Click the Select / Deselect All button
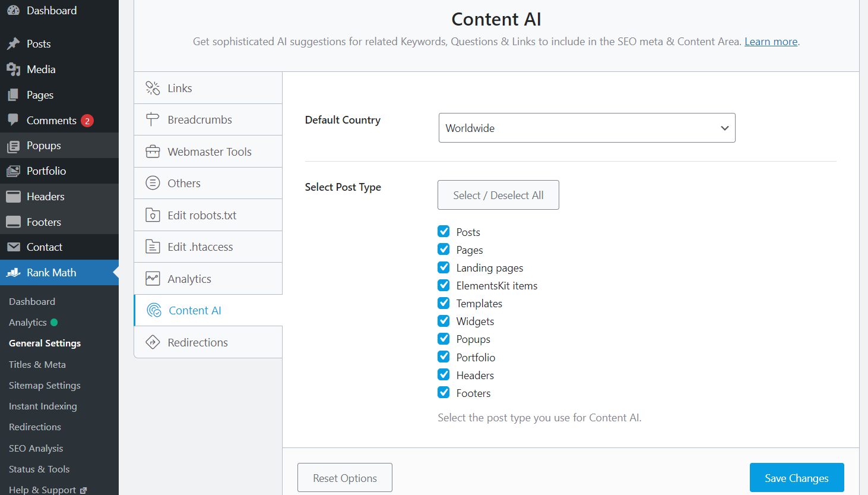 point(498,195)
